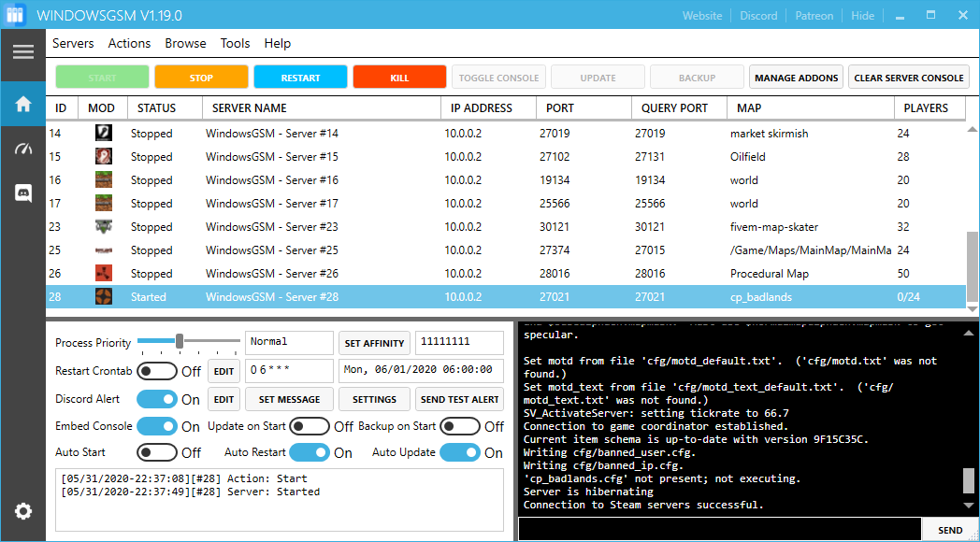Image resolution: width=980 pixels, height=542 pixels.
Task: Click the Minecraft icon for Server #17
Action: tap(103, 204)
